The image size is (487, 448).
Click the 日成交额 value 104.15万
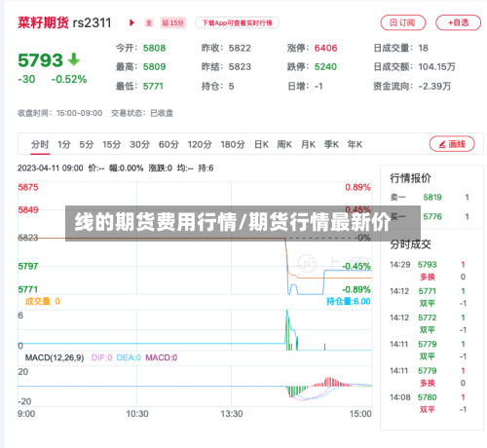[x=436, y=67]
